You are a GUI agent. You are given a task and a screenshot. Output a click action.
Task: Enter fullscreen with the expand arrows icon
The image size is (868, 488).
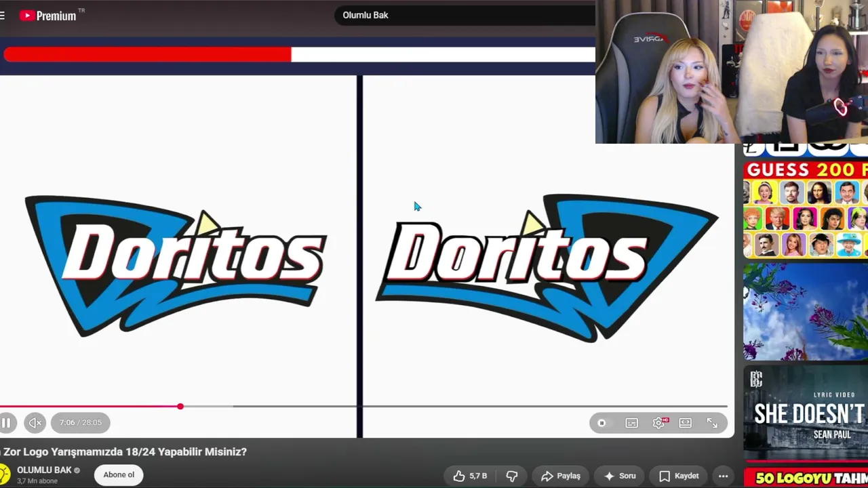712,423
